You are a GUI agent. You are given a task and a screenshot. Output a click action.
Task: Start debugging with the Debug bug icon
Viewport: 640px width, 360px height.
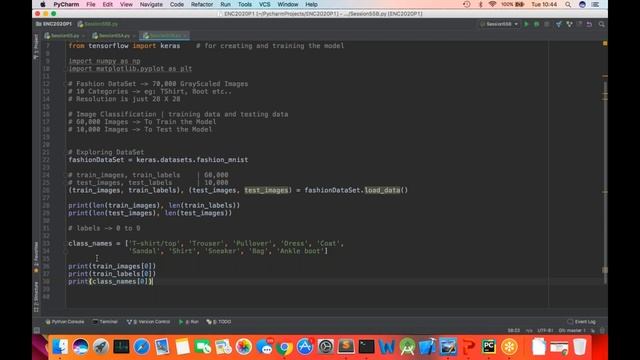536,24
